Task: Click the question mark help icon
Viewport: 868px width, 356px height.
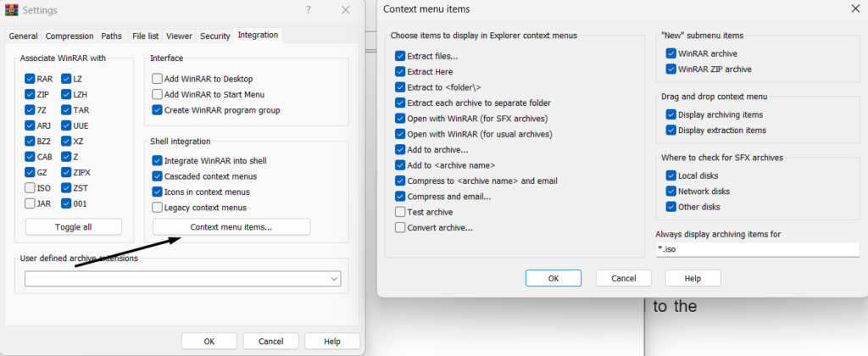Action: 306,9
